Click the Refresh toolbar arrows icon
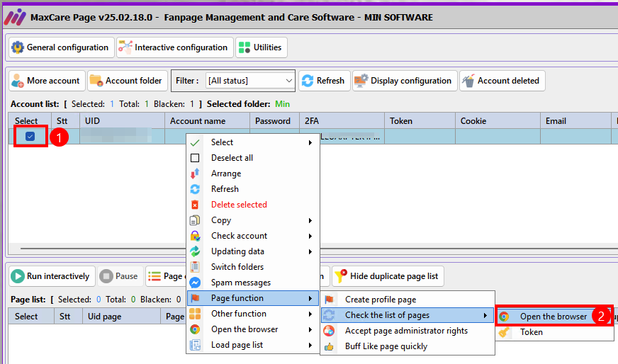The width and height of the screenshot is (618, 364). (308, 81)
